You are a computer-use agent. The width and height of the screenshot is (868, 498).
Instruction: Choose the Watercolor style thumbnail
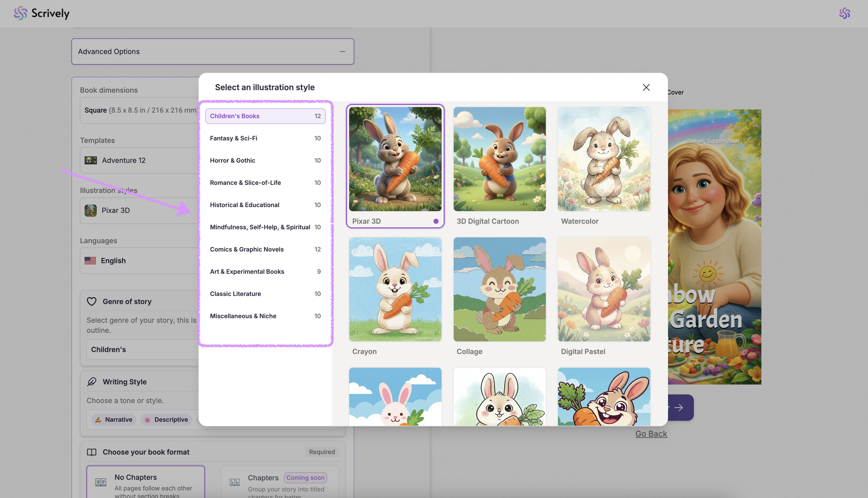pyautogui.click(x=604, y=159)
